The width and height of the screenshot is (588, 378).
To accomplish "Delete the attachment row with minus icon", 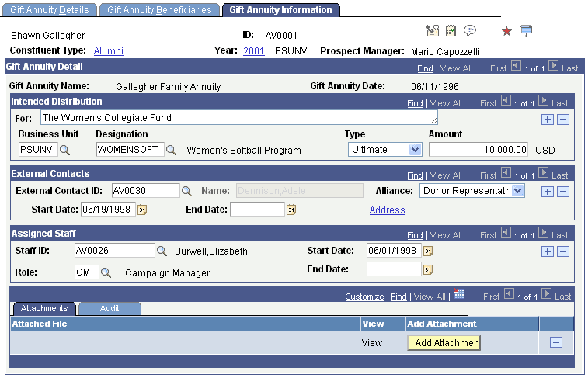I will click(555, 342).
